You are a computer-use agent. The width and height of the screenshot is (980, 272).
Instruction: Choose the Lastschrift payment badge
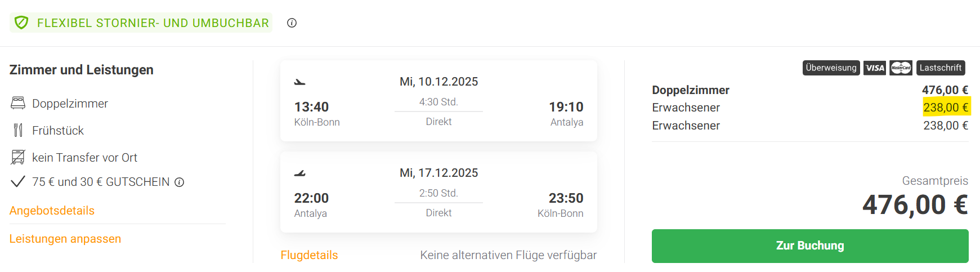point(940,68)
